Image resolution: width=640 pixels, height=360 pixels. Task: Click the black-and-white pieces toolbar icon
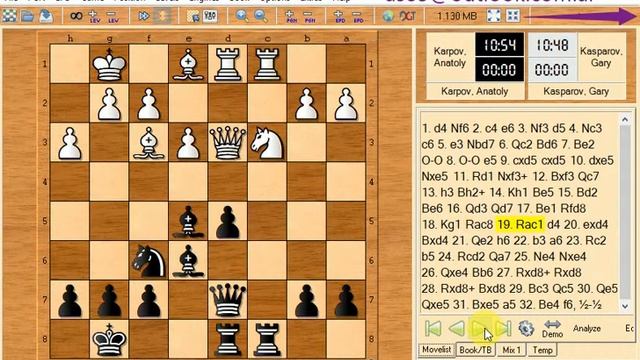click(x=211, y=16)
